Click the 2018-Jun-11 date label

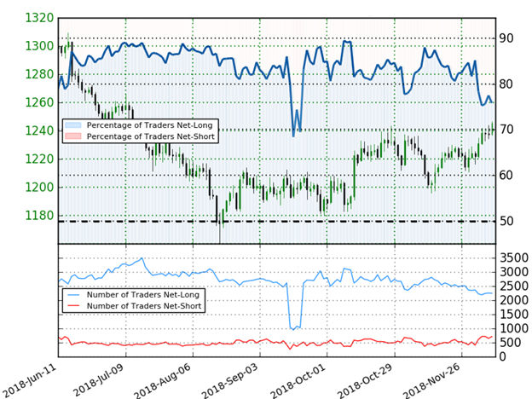(x=29, y=380)
